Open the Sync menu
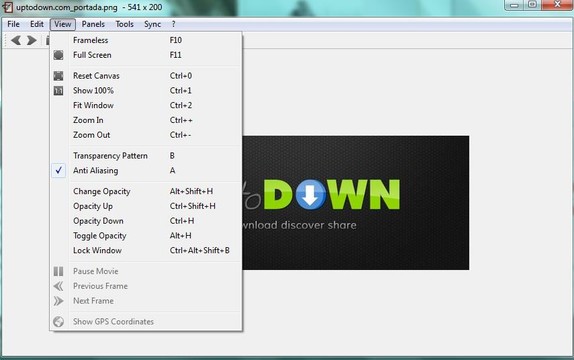 152,24
